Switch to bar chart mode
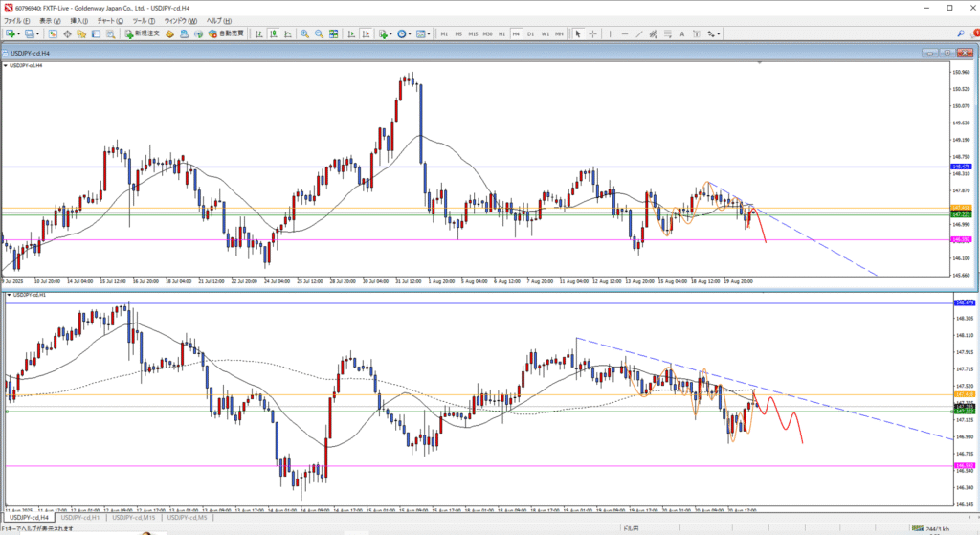The image size is (980, 535). click(x=258, y=33)
